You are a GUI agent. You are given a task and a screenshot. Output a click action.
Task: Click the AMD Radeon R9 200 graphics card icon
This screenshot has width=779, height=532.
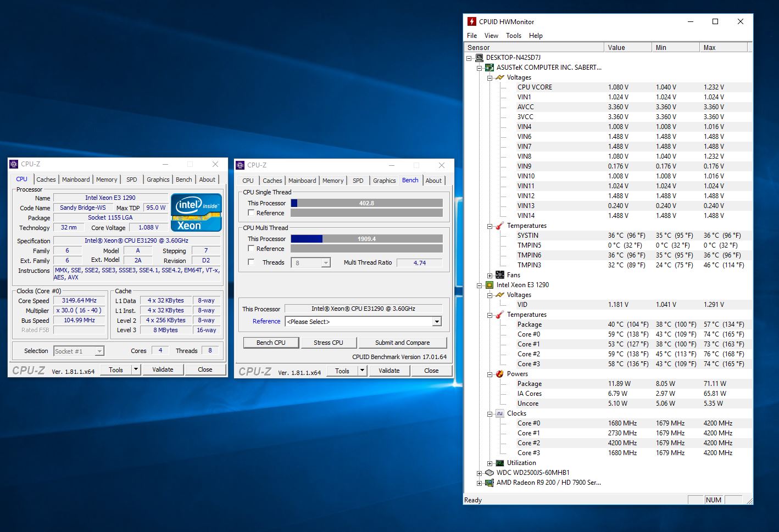pyautogui.click(x=489, y=483)
